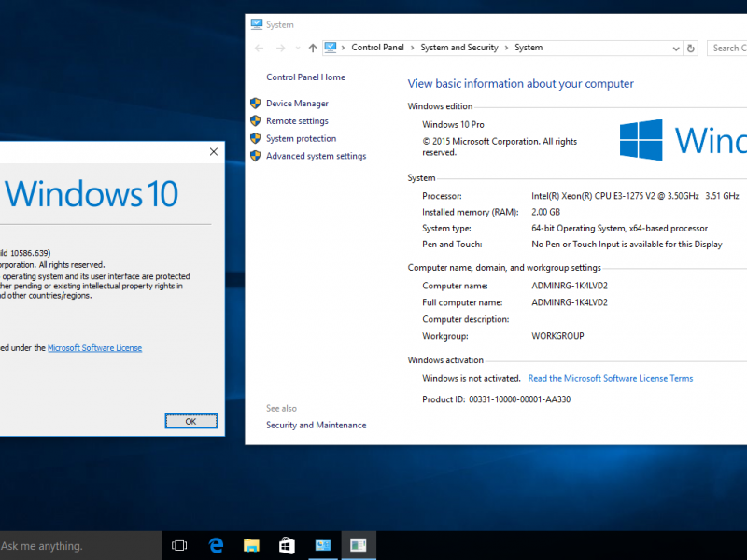Click the Windows is not activated text
The width and height of the screenshot is (747, 560).
click(x=472, y=379)
